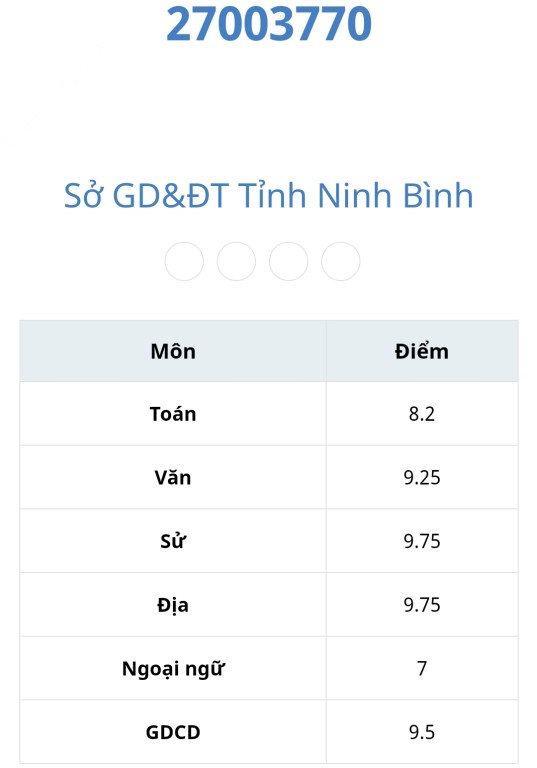Click the Toán score 8.2 cell

point(422,414)
